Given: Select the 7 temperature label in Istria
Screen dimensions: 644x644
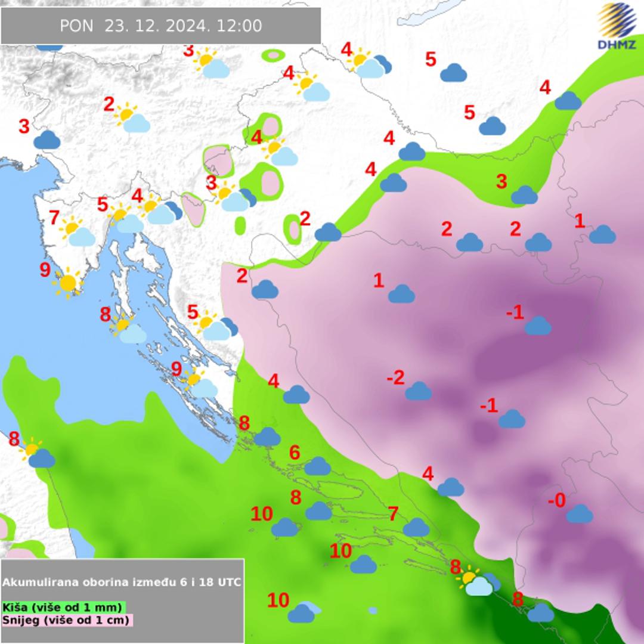Looking at the screenshot, I should coord(54,218).
